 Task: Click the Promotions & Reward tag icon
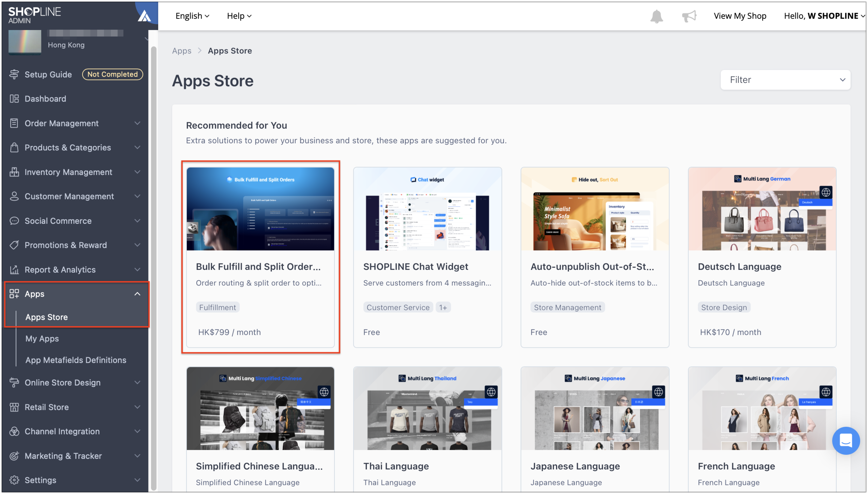14,245
